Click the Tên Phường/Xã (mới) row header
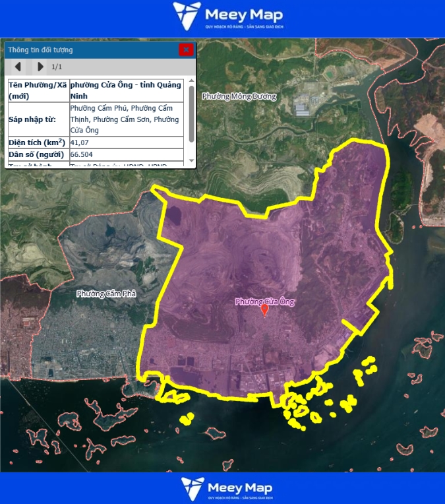The height and width of the screenshot is (504, 445). tap(38, 90)
